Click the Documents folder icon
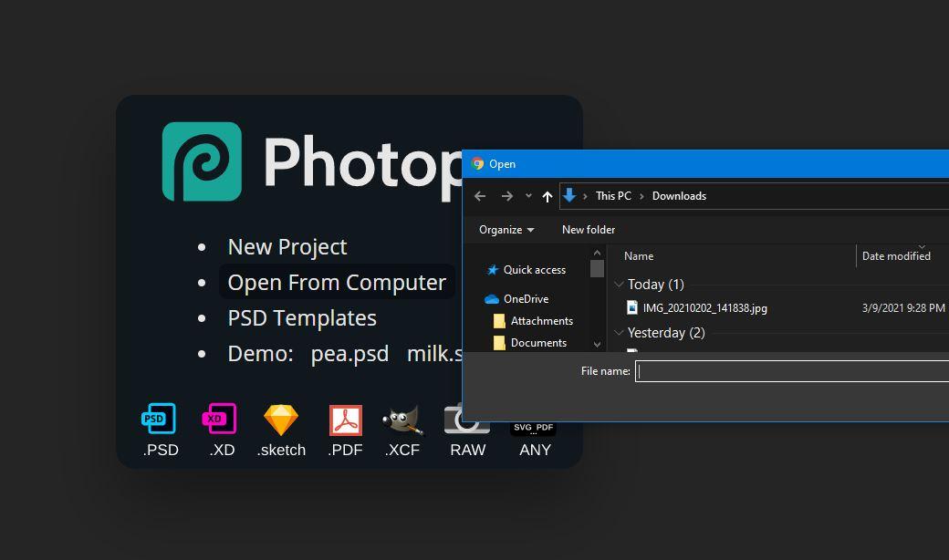The width and height of the screenshot is (949, 560). click(x=499, y=343)
